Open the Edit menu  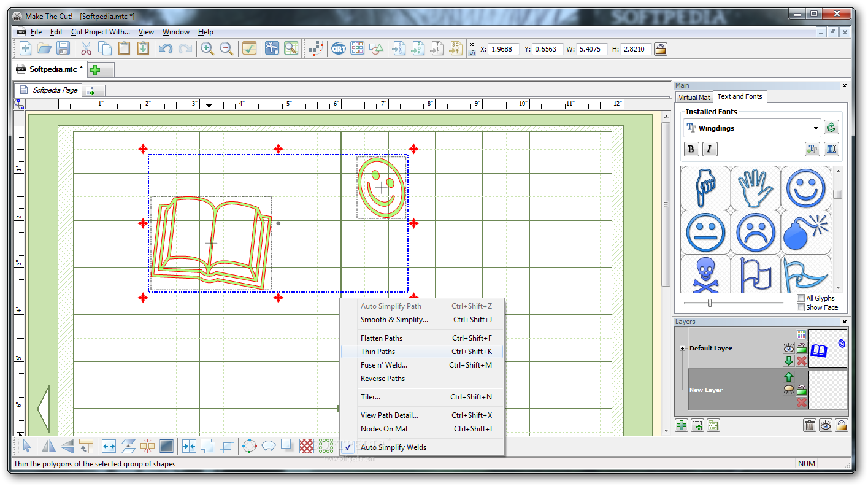(x=56, y=32)
